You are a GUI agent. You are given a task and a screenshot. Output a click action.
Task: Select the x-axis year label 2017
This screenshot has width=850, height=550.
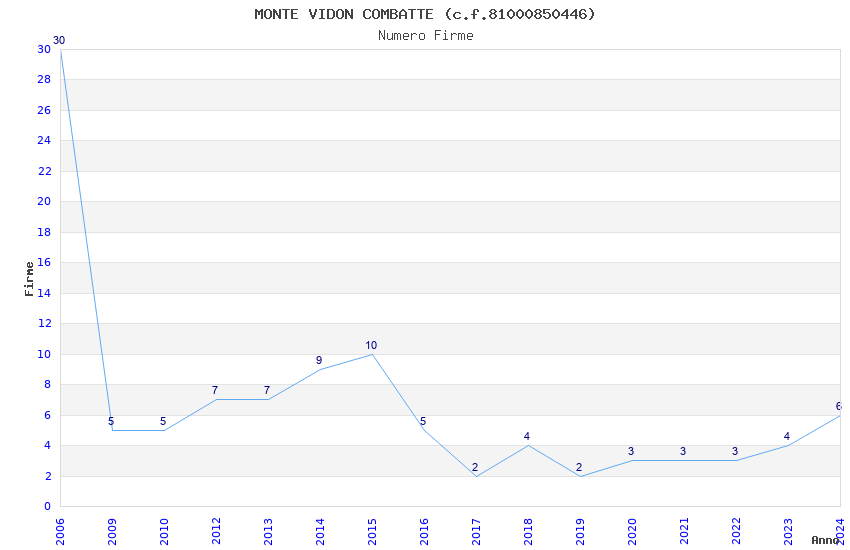click(476, 532)
